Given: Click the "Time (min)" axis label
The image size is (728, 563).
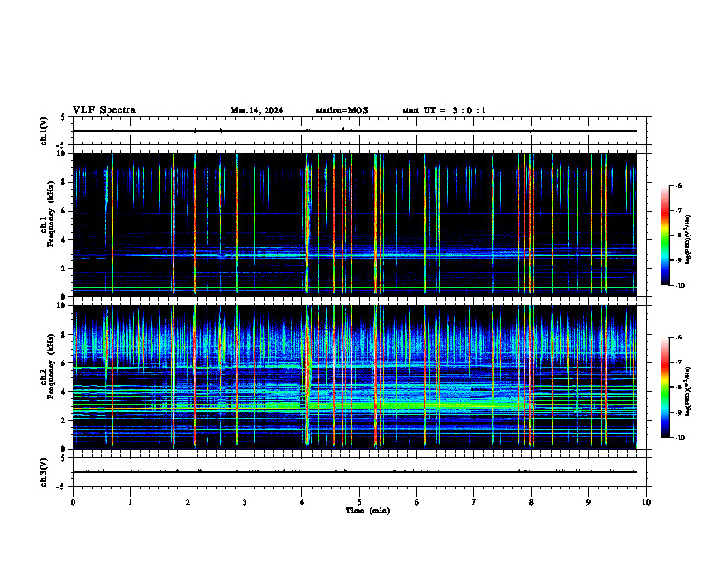Looking at the screenshot, I should pos(368,511).
